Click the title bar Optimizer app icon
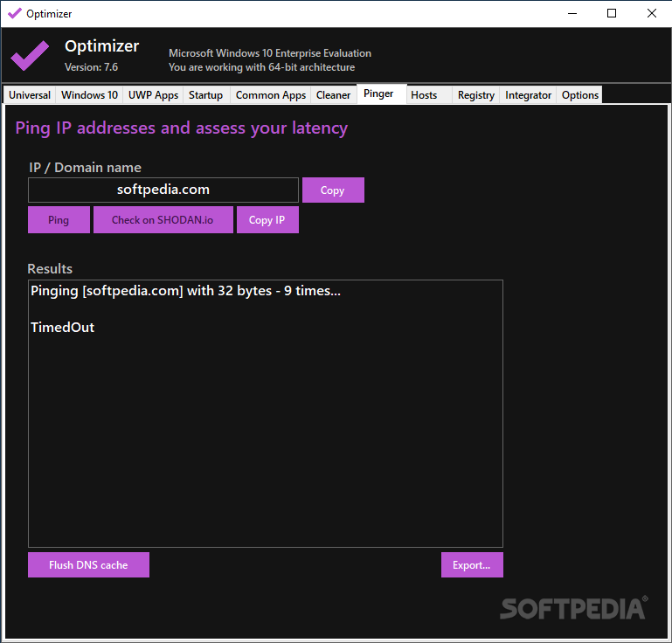 click(x=15, y=13)
